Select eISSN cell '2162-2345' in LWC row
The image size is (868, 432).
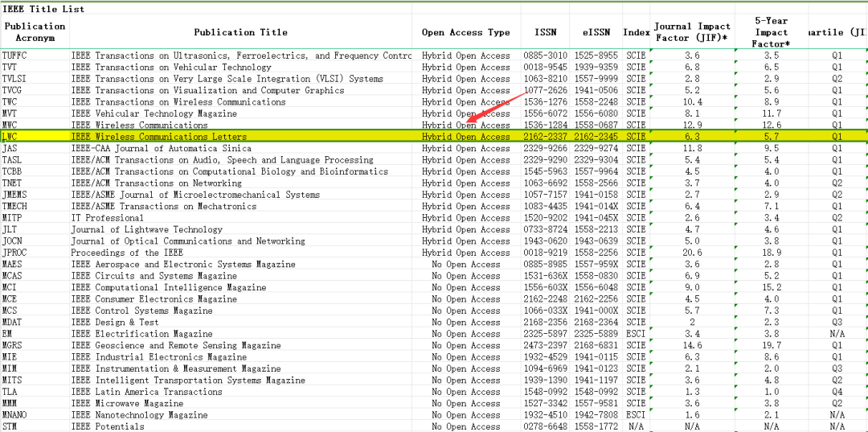click(x=596, y=136)
